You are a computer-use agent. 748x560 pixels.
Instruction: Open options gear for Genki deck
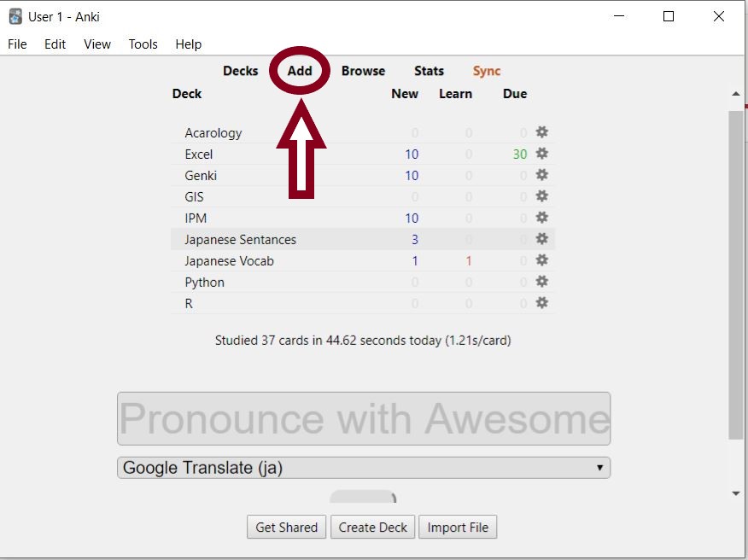[x=541, y=175]
